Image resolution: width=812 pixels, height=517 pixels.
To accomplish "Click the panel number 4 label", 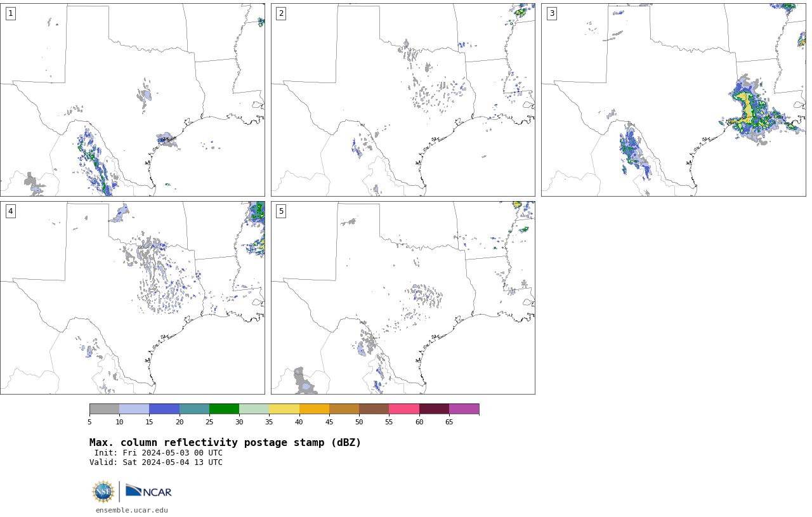I will [x=11, y=211].
